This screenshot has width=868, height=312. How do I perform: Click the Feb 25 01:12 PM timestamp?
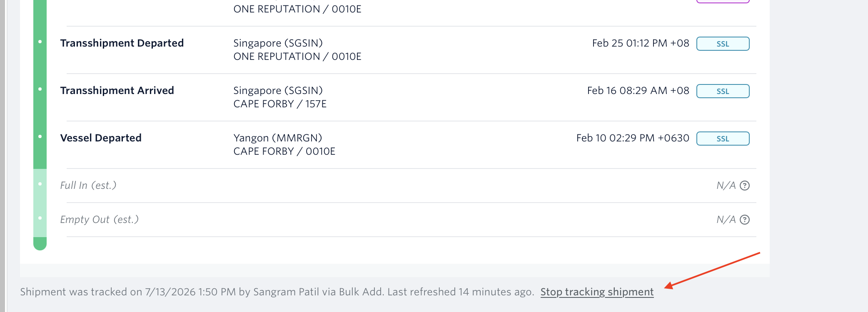[641, 43]
